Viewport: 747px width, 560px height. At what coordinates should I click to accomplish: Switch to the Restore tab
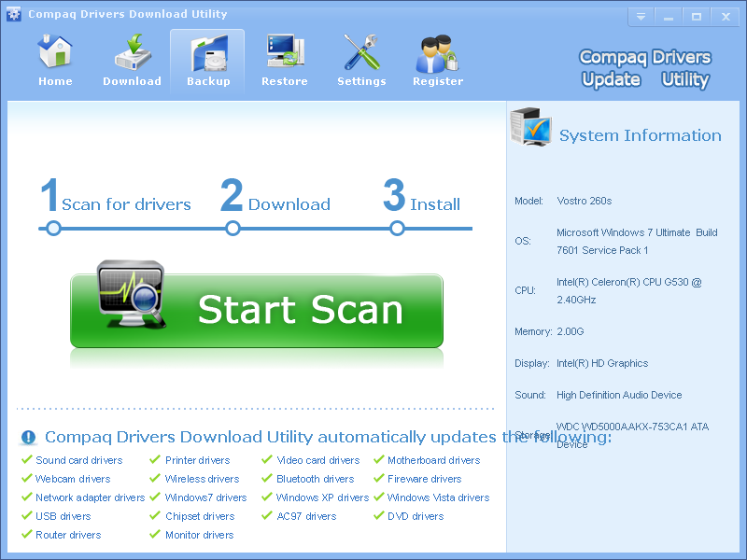pyautogui.click(x=284, y=51)
